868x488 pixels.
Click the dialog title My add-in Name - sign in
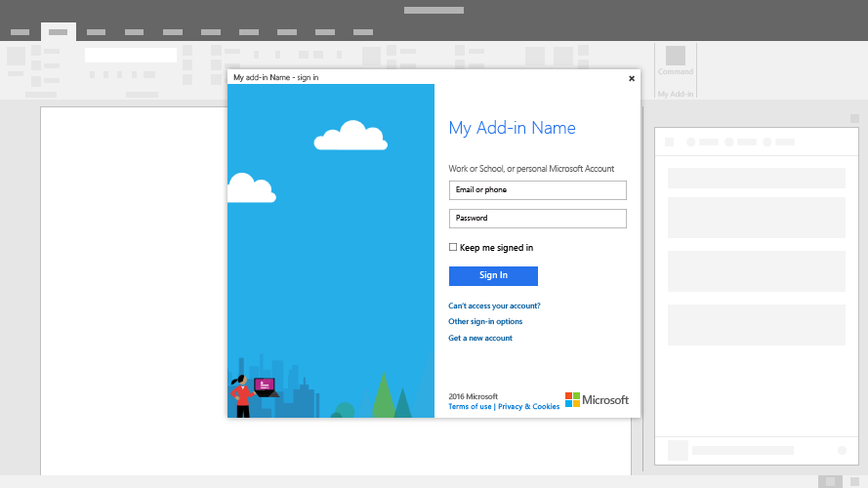tap(275, 77)
